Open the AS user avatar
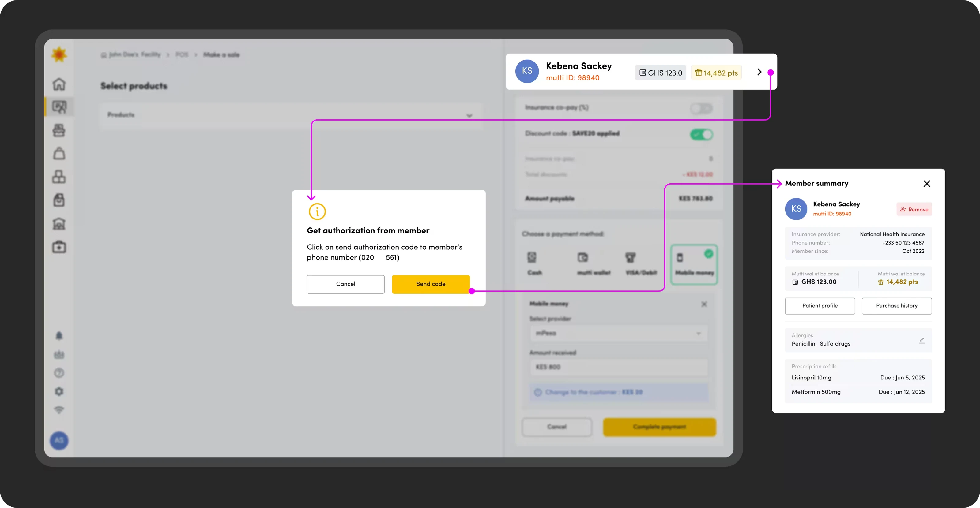The width and height of the screenshot is (980, 508). [59, 440]
